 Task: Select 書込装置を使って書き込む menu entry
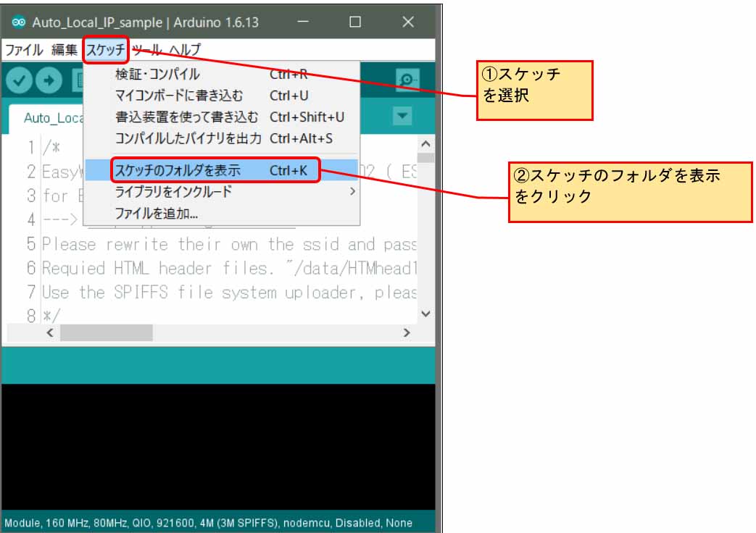point(222,117)
